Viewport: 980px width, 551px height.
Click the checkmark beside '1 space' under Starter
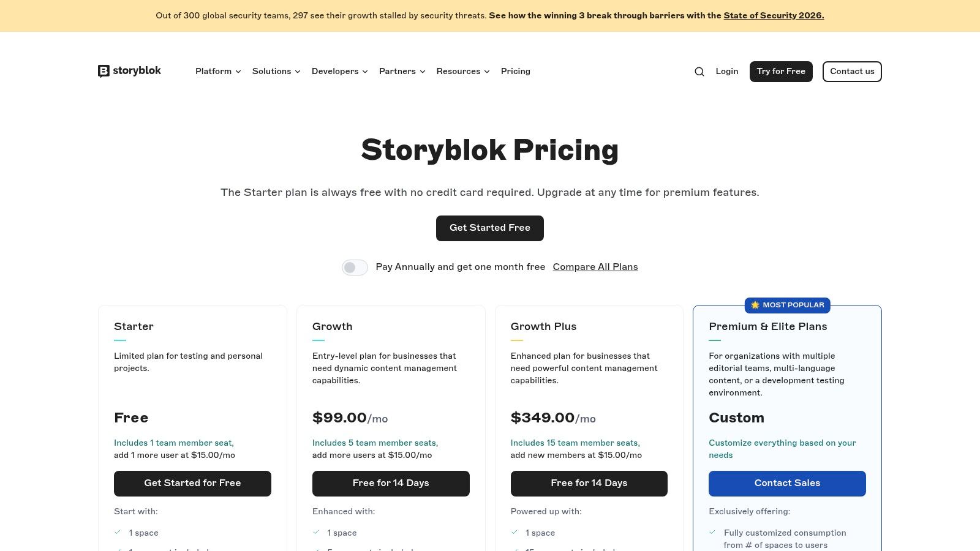pyautogui.click(x=117, y=532)
